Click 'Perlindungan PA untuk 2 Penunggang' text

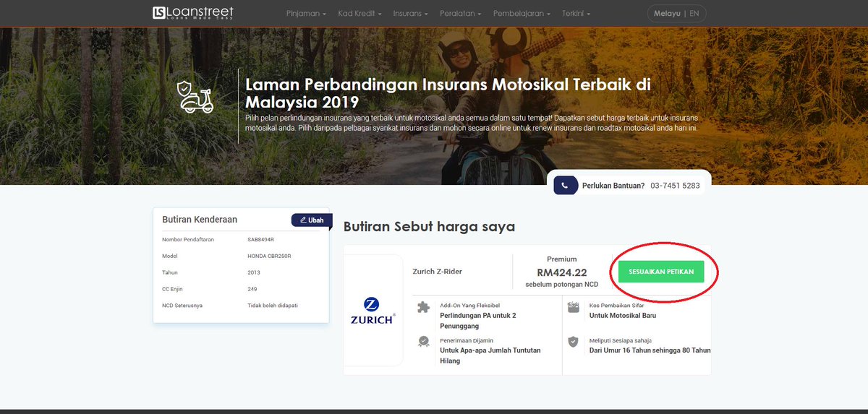478,320
